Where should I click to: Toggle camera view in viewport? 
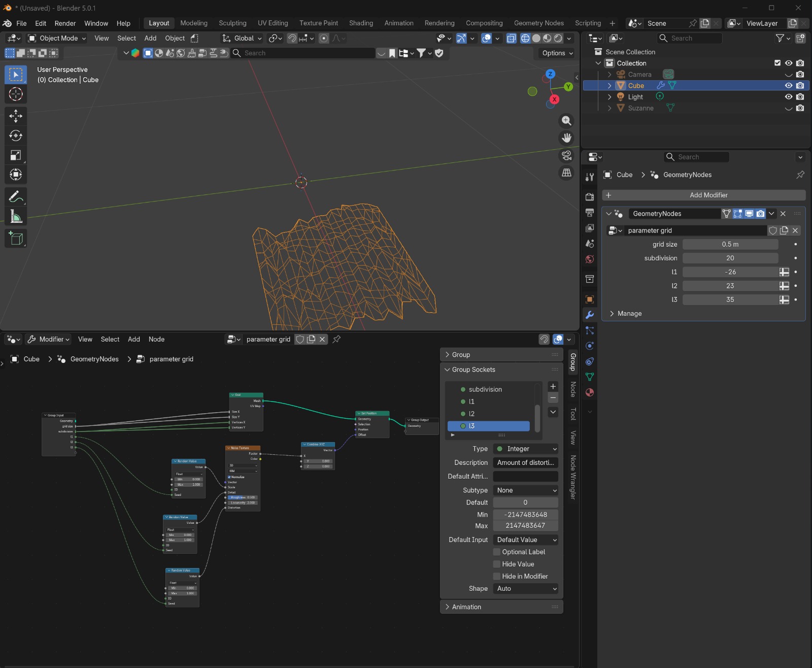coord(566,155)
